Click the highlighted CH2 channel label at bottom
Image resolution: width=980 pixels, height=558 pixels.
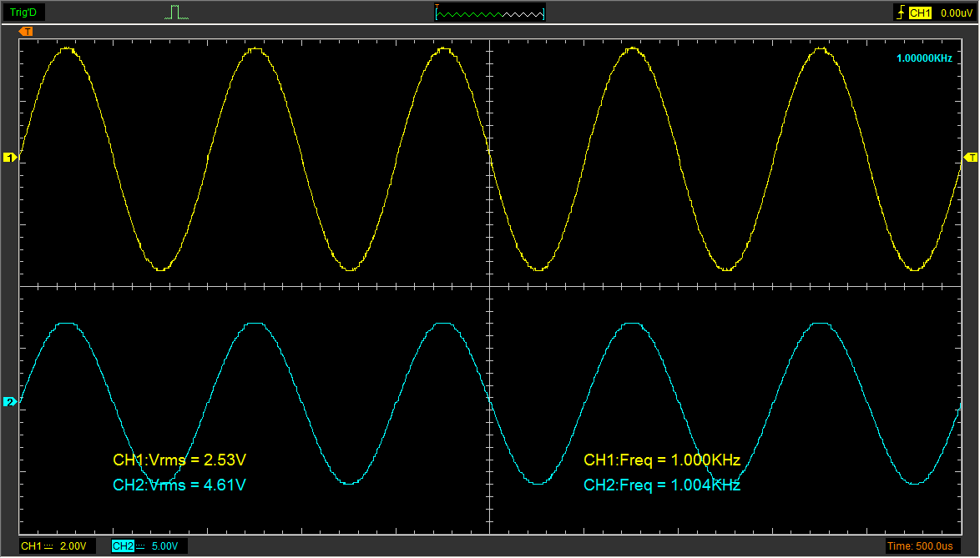click(x=123, y=546)
